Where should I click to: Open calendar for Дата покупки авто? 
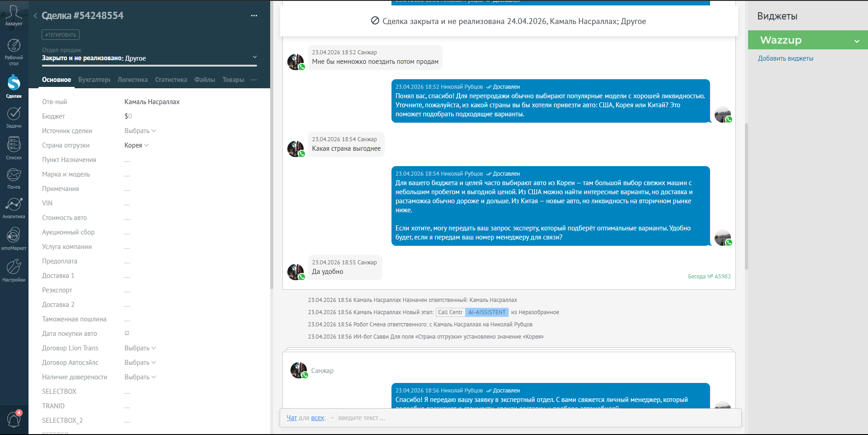[x=127, y=333]
